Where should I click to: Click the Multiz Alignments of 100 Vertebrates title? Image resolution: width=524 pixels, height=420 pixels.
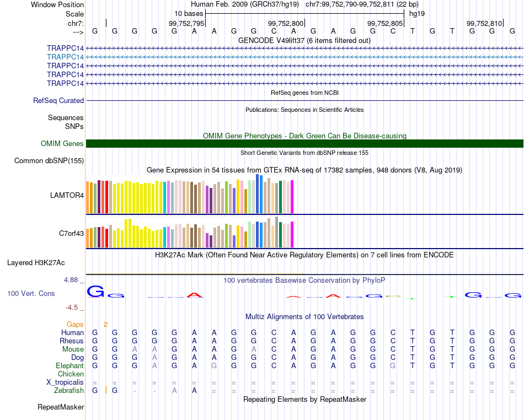[x=304, y=317]
